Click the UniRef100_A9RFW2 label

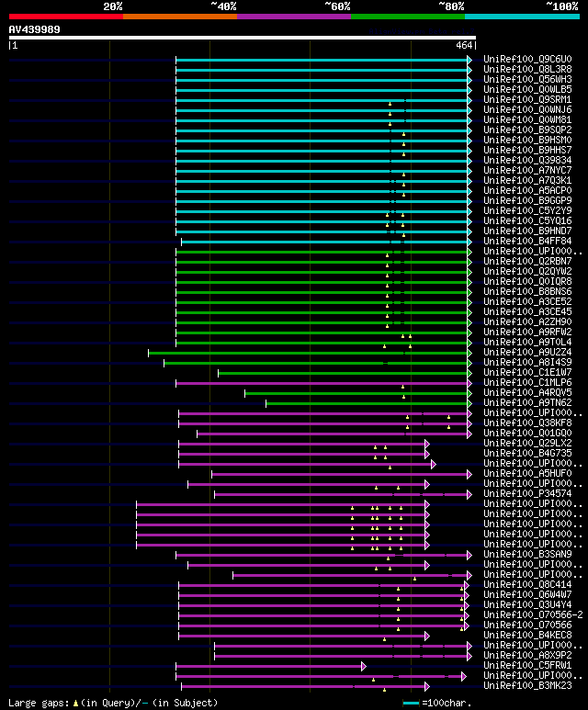[527, 332]
